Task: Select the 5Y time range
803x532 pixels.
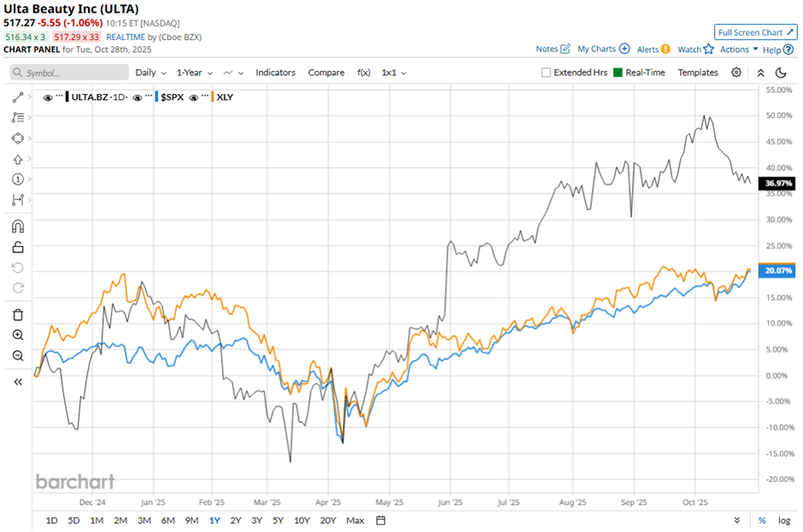Action: coord(278,520)
